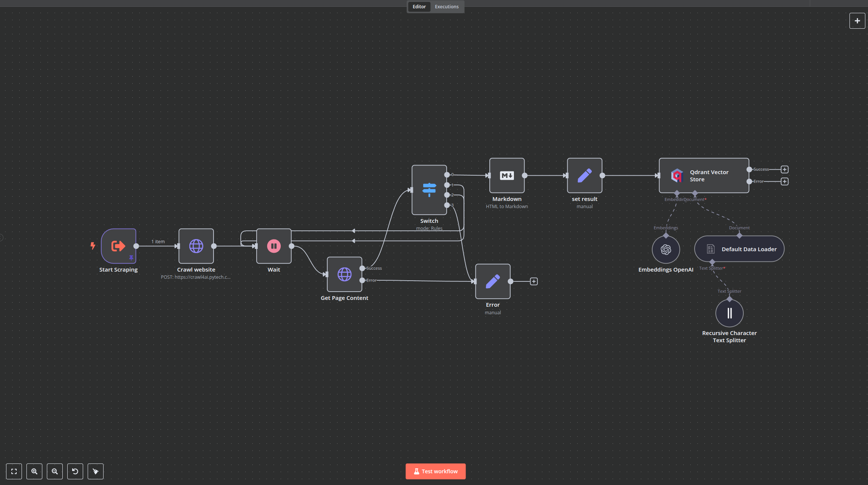Screen dimensions: 868x485
Task: Click the Test workflow button
Action: [x=435, y=471]
